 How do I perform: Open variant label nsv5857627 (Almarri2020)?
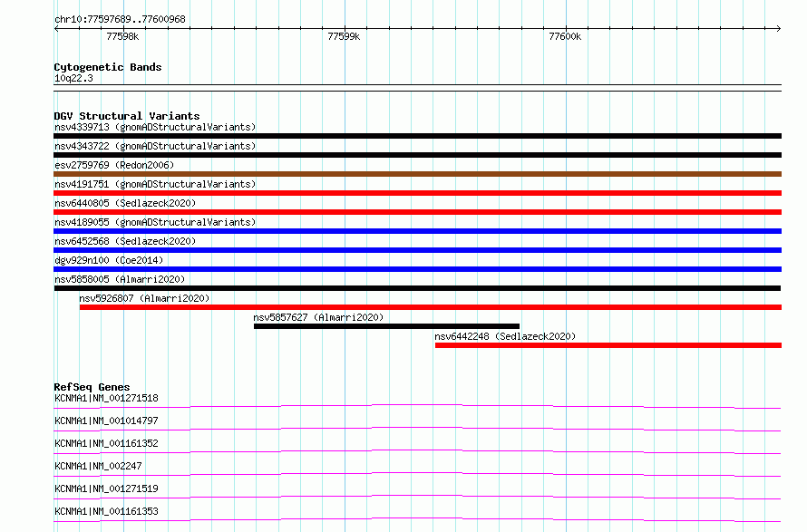click(x=318, y=317)
